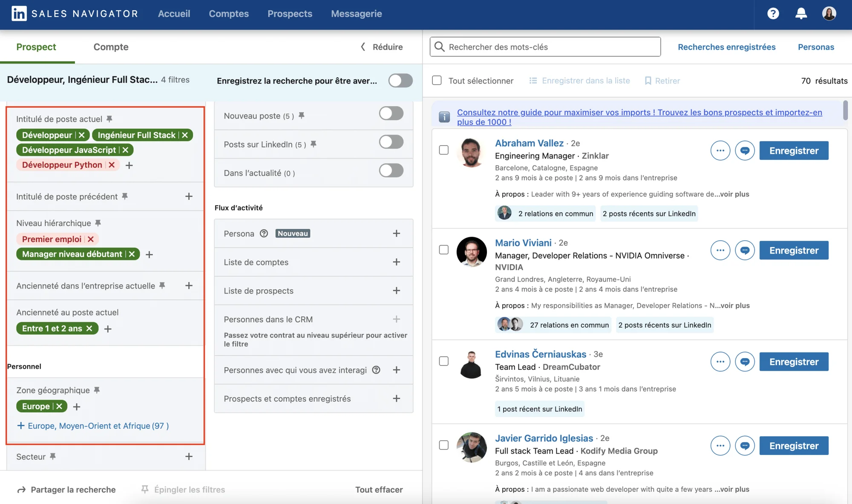Open Prospects in the navbar
The width and height of the screenshot is (852, 504).
point(290,14)
